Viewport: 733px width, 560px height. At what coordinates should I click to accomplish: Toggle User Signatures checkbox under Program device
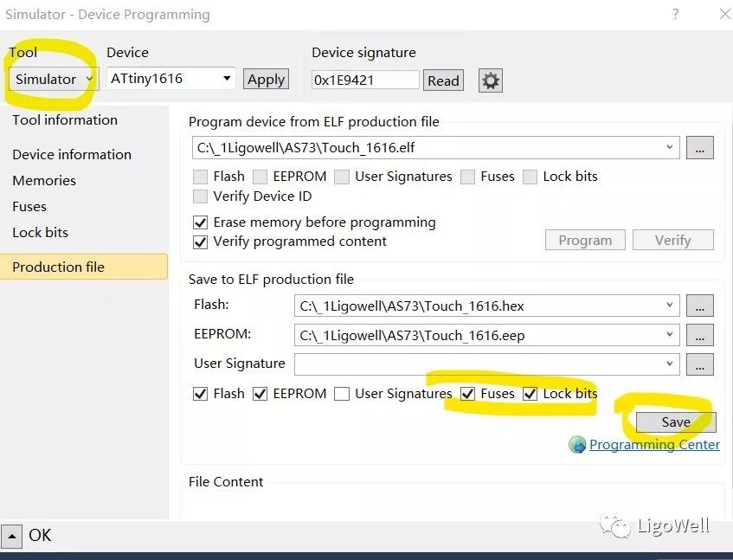[342, 177]
